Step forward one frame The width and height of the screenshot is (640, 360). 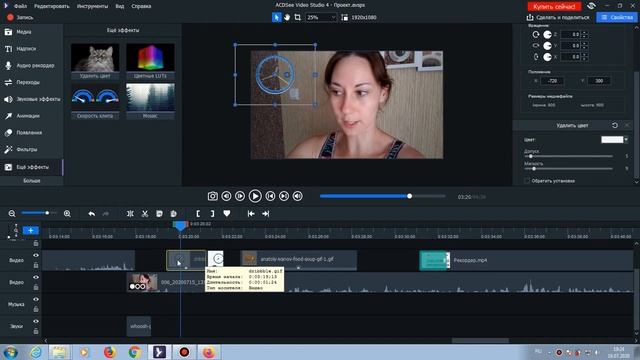click(240, 196)
